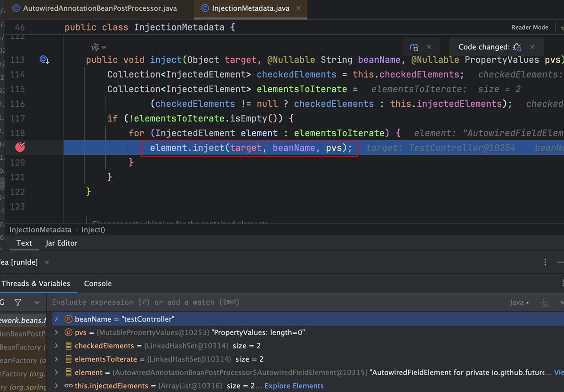Open the AI actions dropdown above inject method

click(99, 47)
